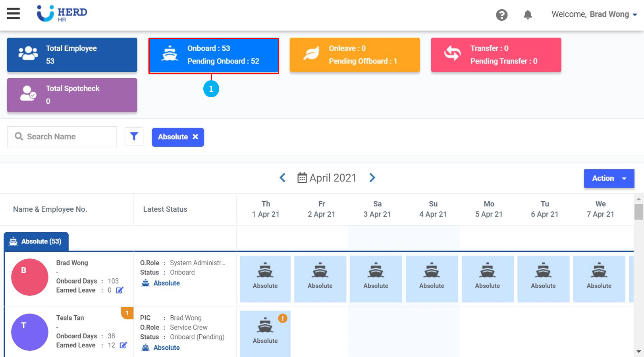Viewport: 644px width, 357px height.
Task: Edit Tesla Tan's earned leave
Action: [x=123, y=345]
